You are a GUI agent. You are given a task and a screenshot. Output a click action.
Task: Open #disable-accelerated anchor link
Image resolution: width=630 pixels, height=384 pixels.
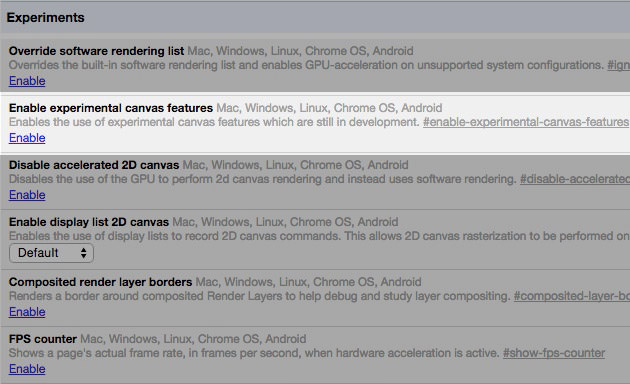575,179
